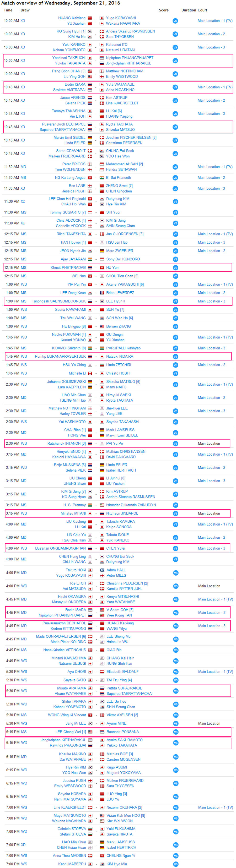Click VS icon for Kaori IMABEPPU vs KIM Hyo Min
Screen dimensions: 236x868
[x=176, y=864]
